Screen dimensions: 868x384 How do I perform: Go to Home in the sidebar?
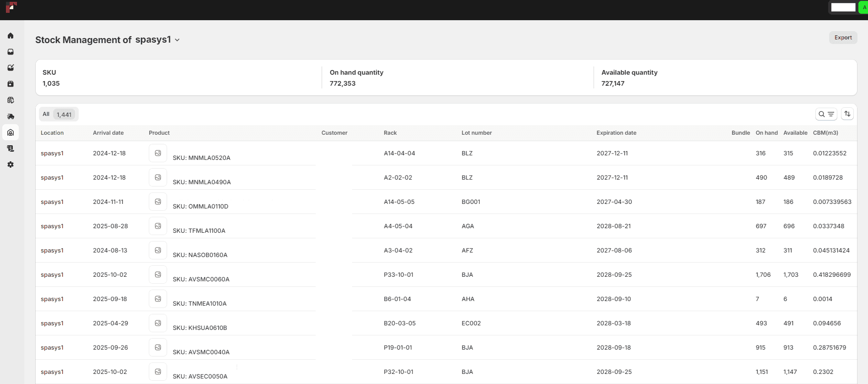[x=11, y=36]
